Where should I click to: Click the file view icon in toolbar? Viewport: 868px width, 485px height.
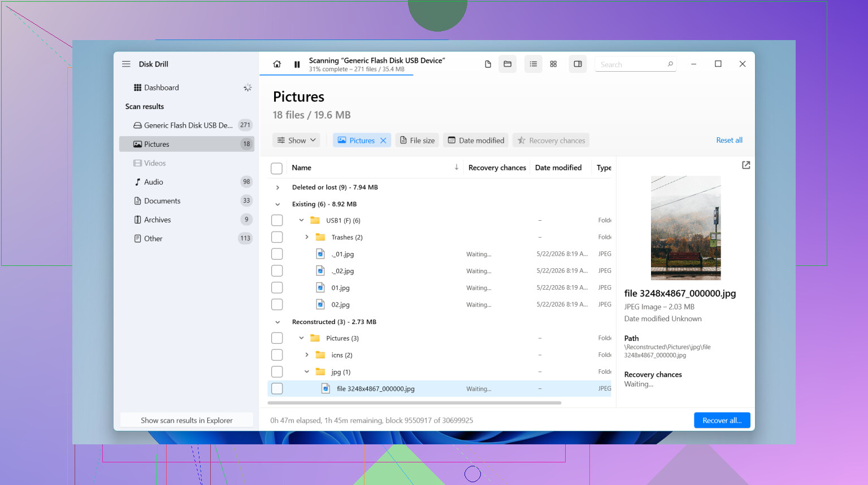tap(488, 64)
